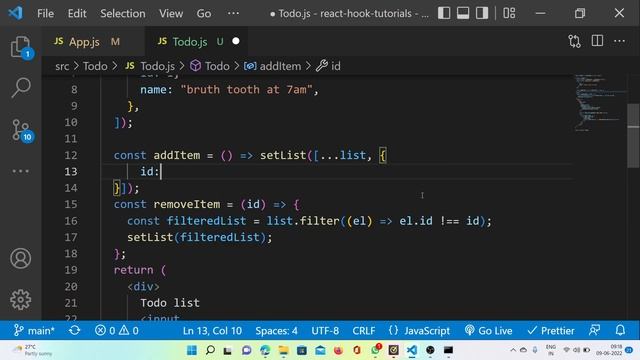Select Todo.js file in breadcrumb

(158, 66)
